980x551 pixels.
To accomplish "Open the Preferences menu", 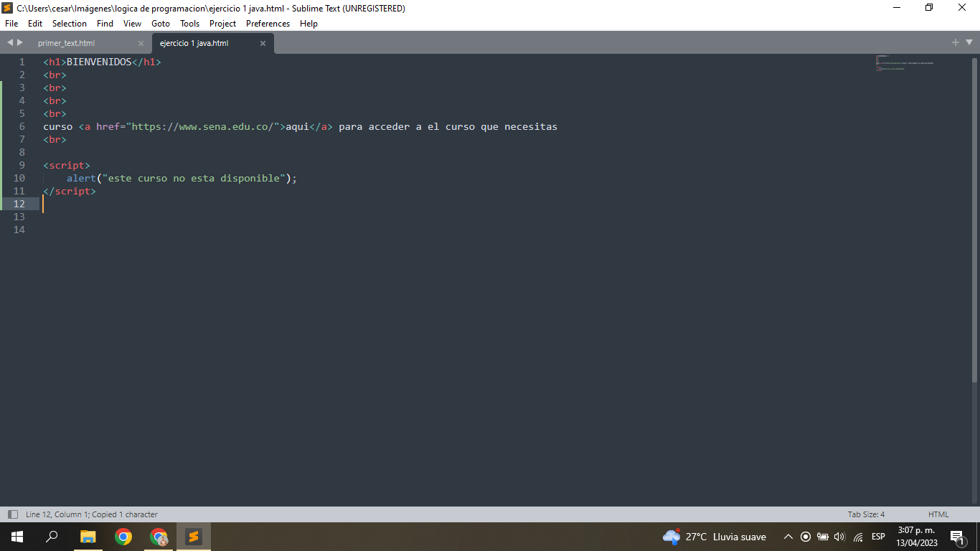I will coord(268,24).
